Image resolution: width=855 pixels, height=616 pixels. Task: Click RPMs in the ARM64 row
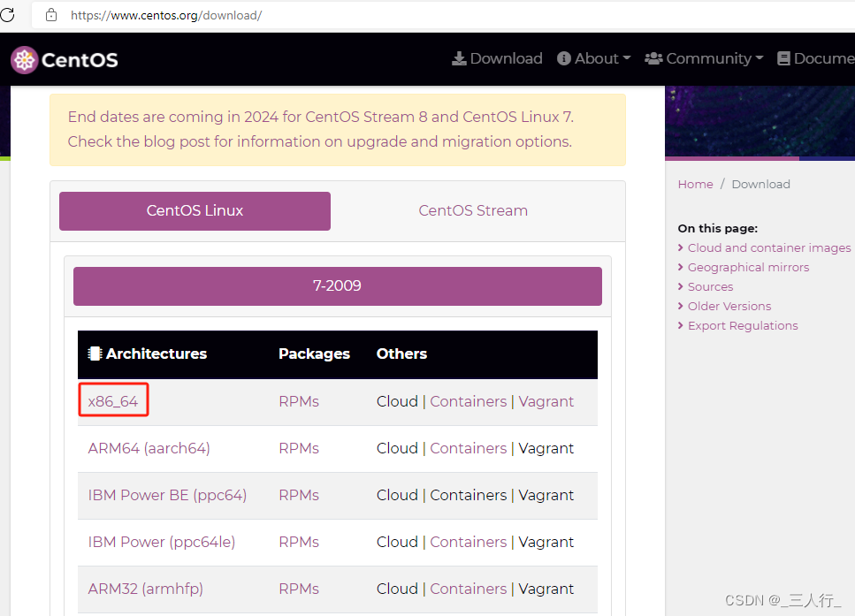pyautogui.click(x=299, y=448)
